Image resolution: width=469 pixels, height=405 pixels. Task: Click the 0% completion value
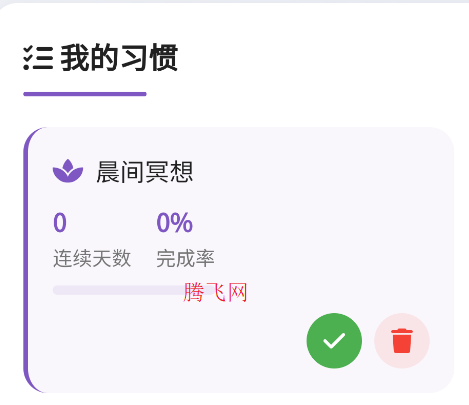174,222
